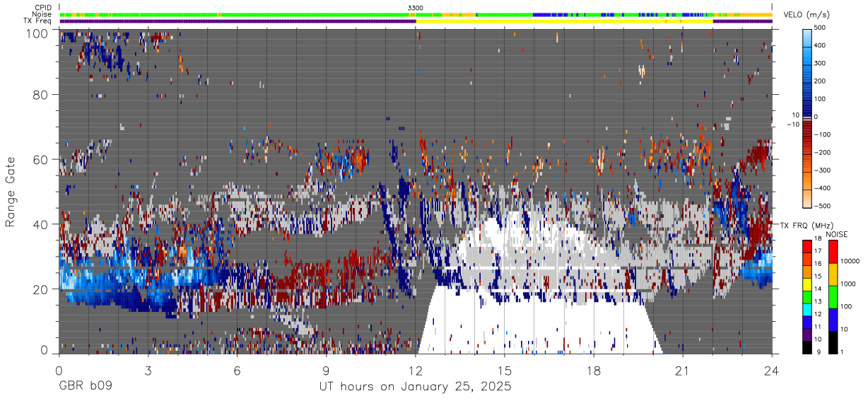
Task: Click the x-axis tick label 12
Action: [x=415, y=370]
